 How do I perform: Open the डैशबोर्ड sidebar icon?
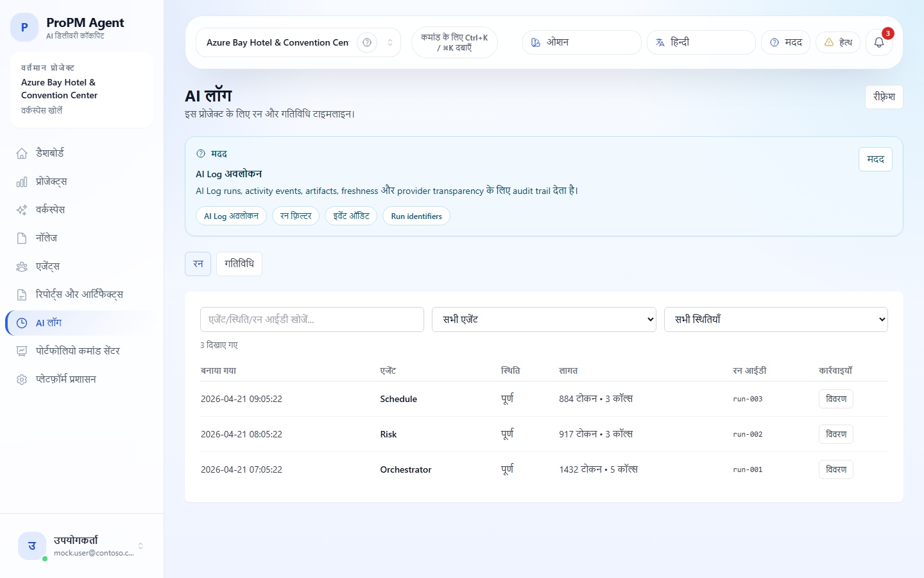[x=21, y=153]
